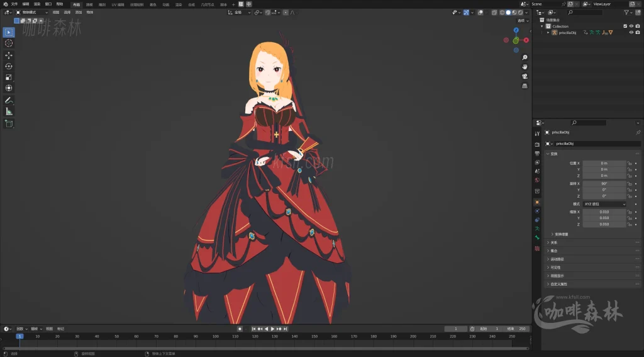Image resolution: width=644 pixels, height=357 pixels.
Task: Open the XYZ rotation mode dropdown
Action: (x=604, y=204)
